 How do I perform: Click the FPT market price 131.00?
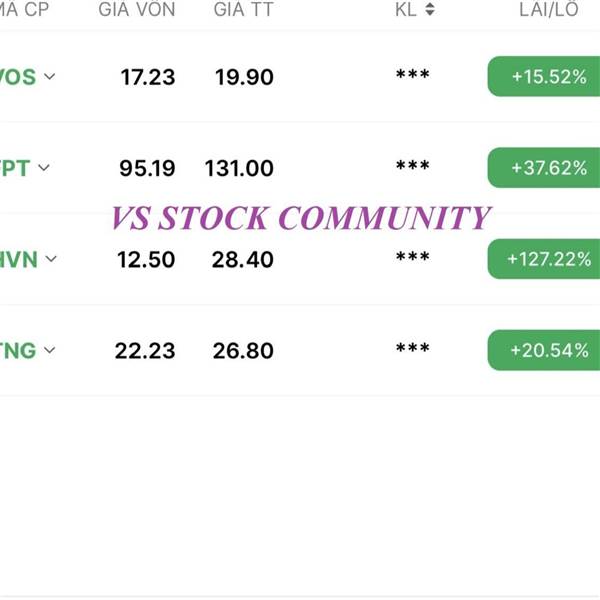[x=239, y=168]
